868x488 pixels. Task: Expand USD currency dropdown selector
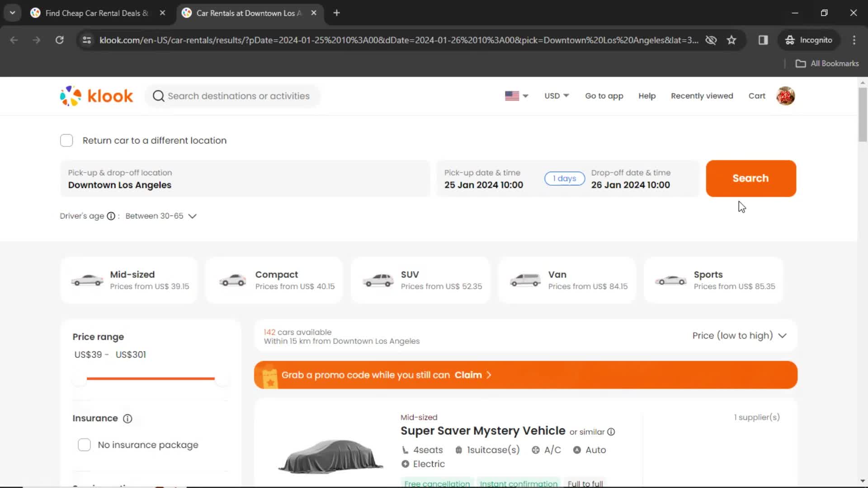[556, 96]
